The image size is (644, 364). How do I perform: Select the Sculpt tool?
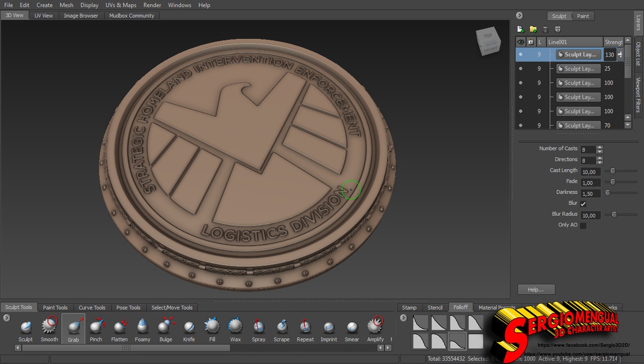pyautogui.click(x=26, y=329)
